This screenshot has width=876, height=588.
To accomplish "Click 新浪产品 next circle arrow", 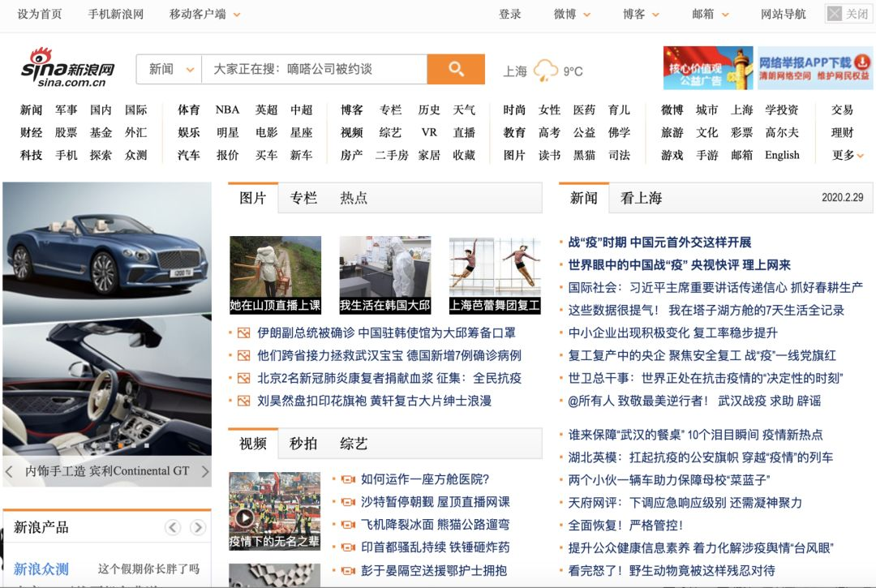I will [197, 527].
